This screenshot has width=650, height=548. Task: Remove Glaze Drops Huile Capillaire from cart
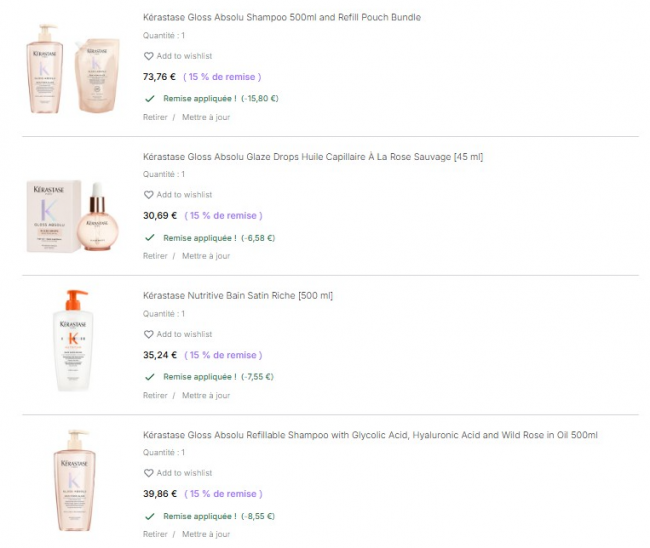tap(155, 256)
